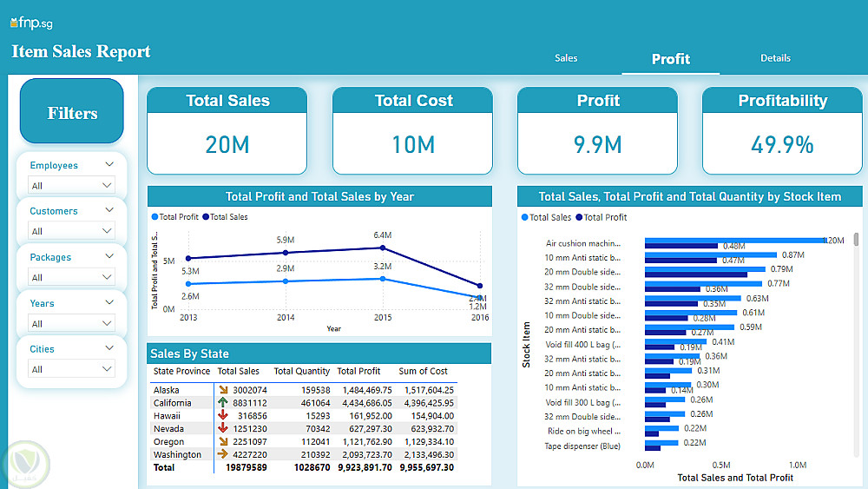Open the Years All dropdown

(x=71, y=323)
